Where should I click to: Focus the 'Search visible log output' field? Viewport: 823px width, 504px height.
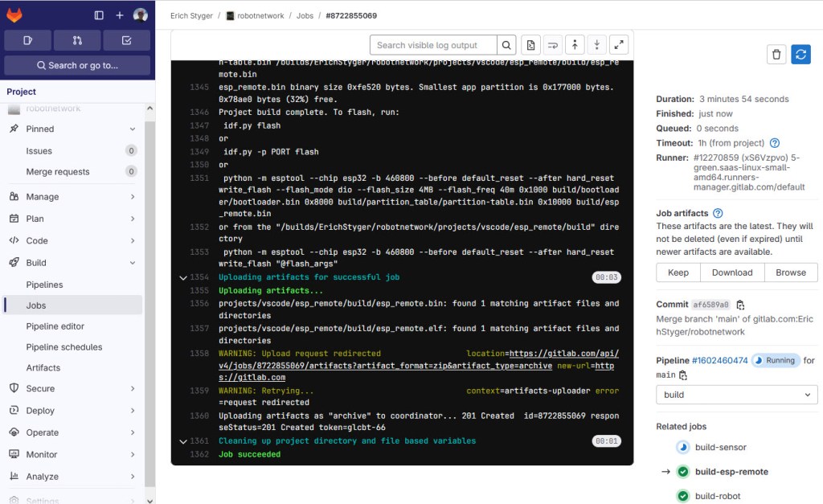[x=434, y=45]
